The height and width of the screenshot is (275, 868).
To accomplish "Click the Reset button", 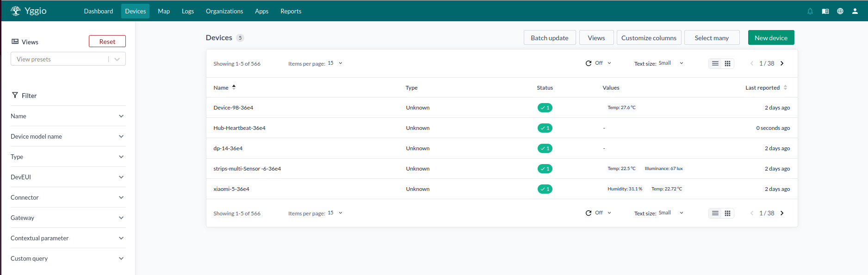I will [x=107, y=41].
